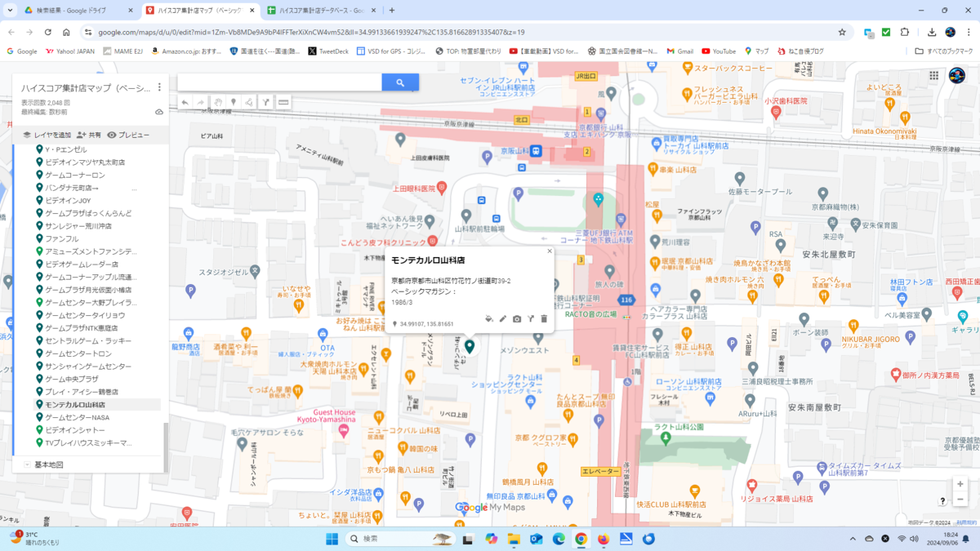Select the add directions tool in toolbar
This screenshot has height=551, width=980.
[266, 103]
